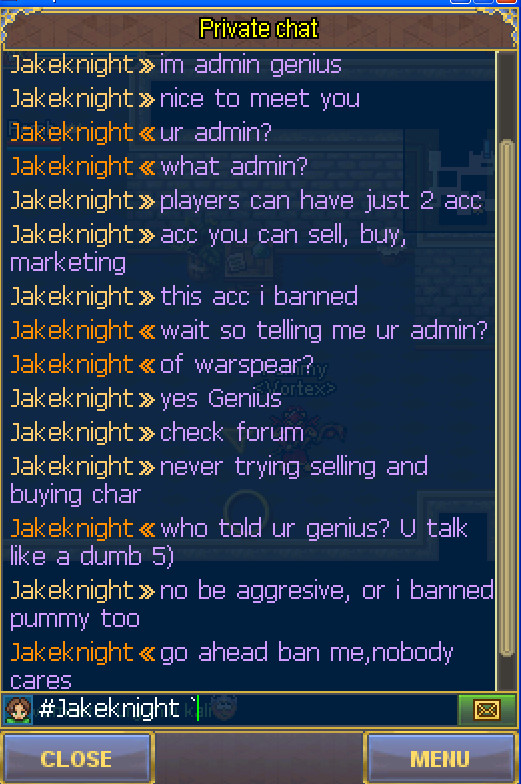
Task: Open the MENU button
Action: point(440,758)
